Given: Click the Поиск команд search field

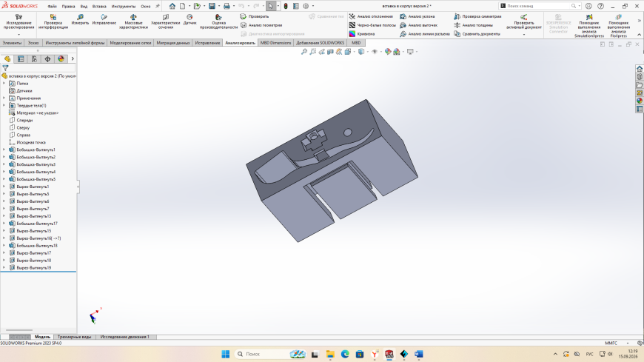Looking at the screenshot, I should tap(540, 6).
